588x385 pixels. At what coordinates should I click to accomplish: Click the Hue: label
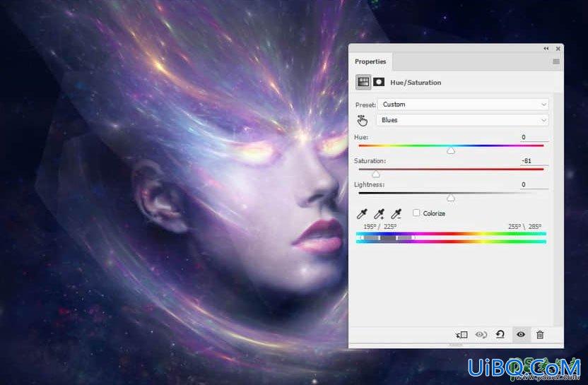(361, 137)
